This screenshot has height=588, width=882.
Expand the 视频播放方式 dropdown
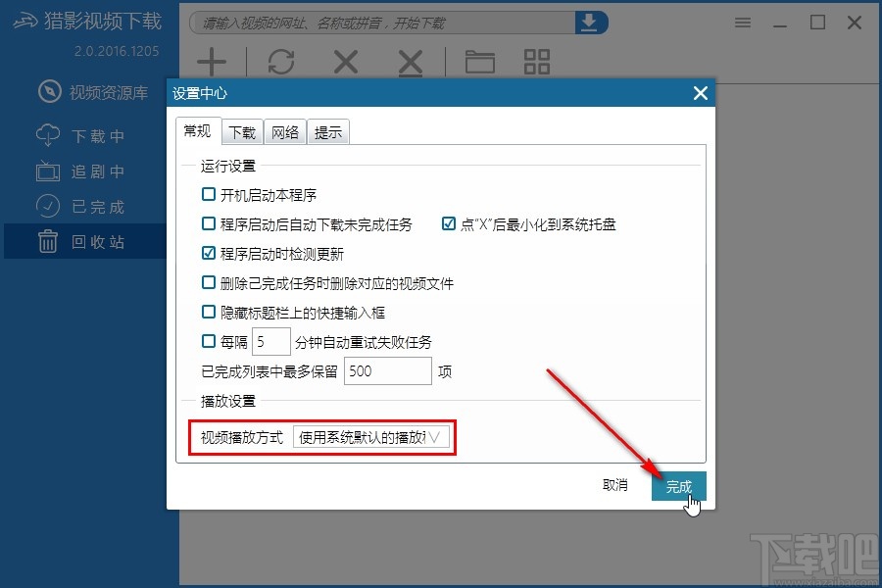(x=371, y=437)
